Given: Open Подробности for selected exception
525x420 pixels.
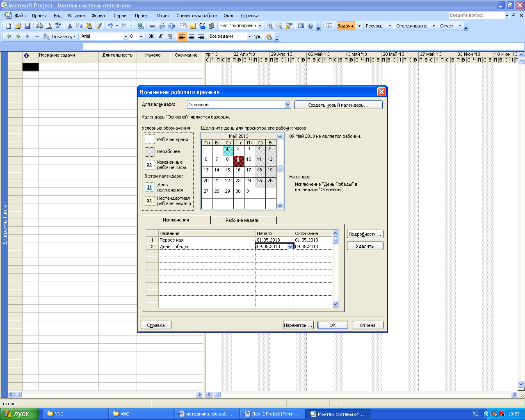Looking at the screenshot, I should (365, 234).
